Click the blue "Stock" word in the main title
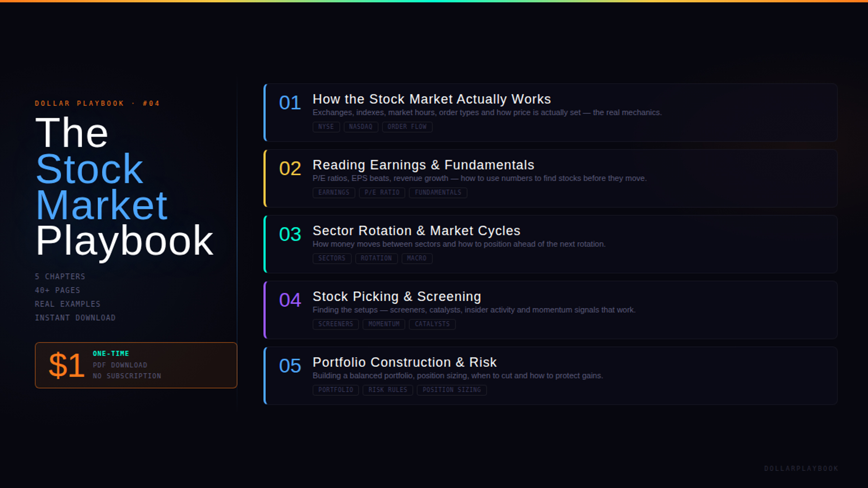The image size is (868, 488). point(90,169)
